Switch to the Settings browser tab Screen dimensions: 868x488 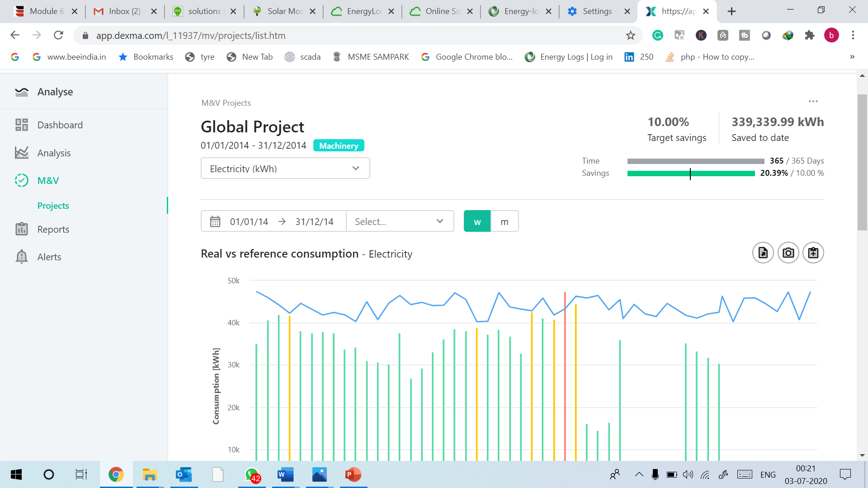(597, 11)
